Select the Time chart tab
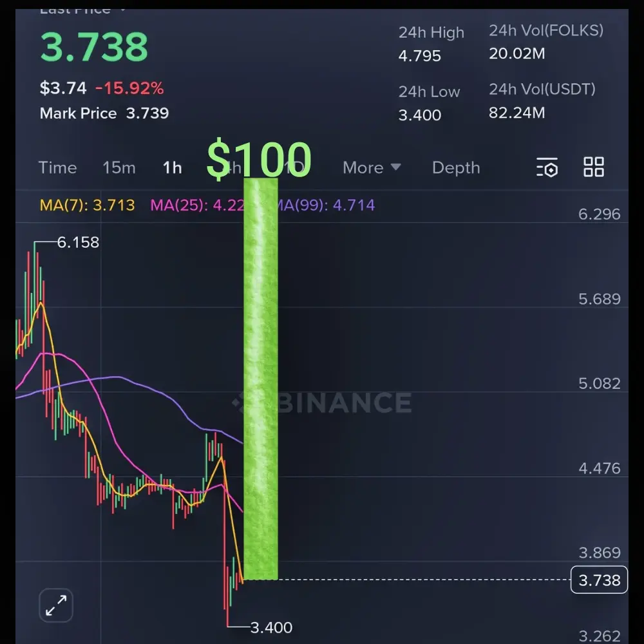 coord(57,167)
